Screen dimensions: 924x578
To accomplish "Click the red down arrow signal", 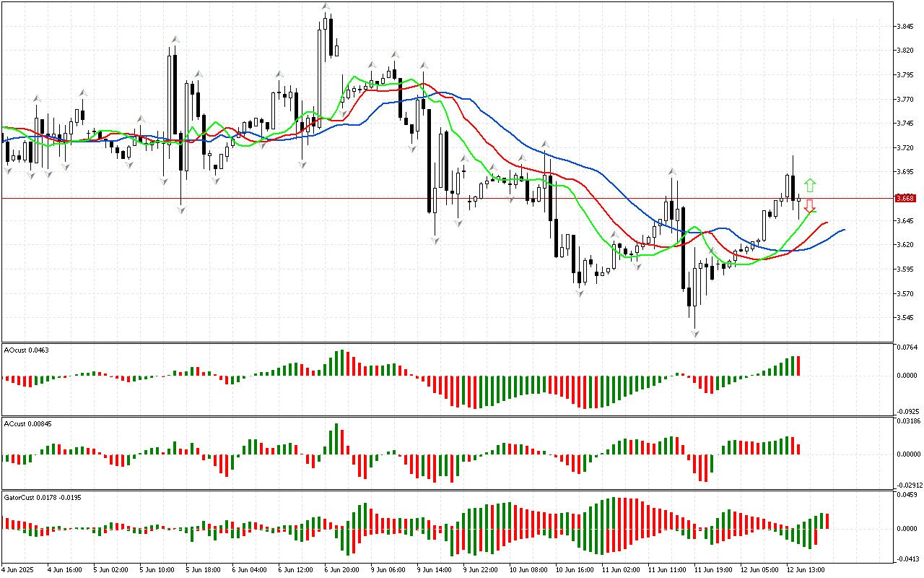I will 810,206.
